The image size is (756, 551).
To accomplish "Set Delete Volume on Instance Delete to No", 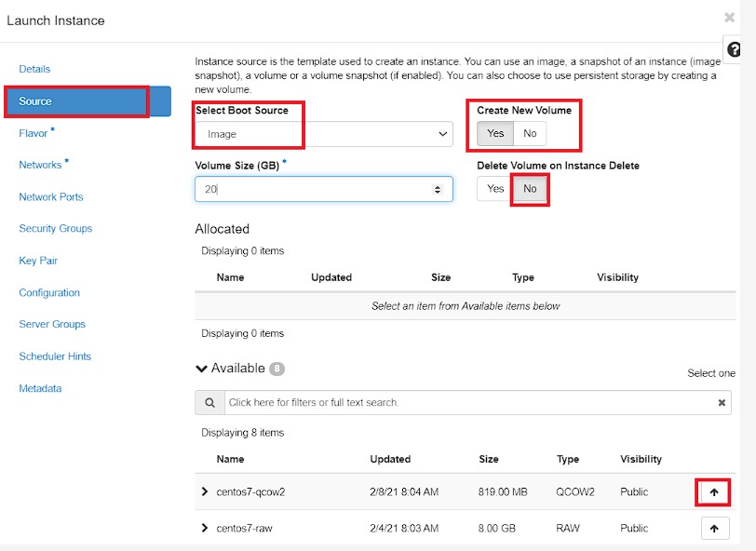I will point(530,189).
